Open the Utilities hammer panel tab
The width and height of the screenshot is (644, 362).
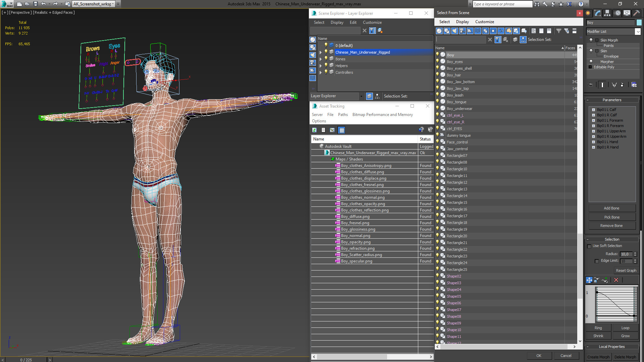click(636, 13)
